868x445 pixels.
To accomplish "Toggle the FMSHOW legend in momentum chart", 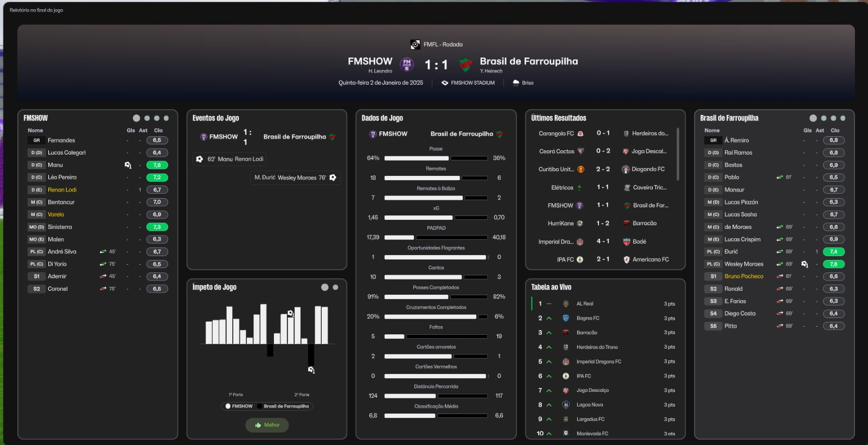I will pos(239,406).
